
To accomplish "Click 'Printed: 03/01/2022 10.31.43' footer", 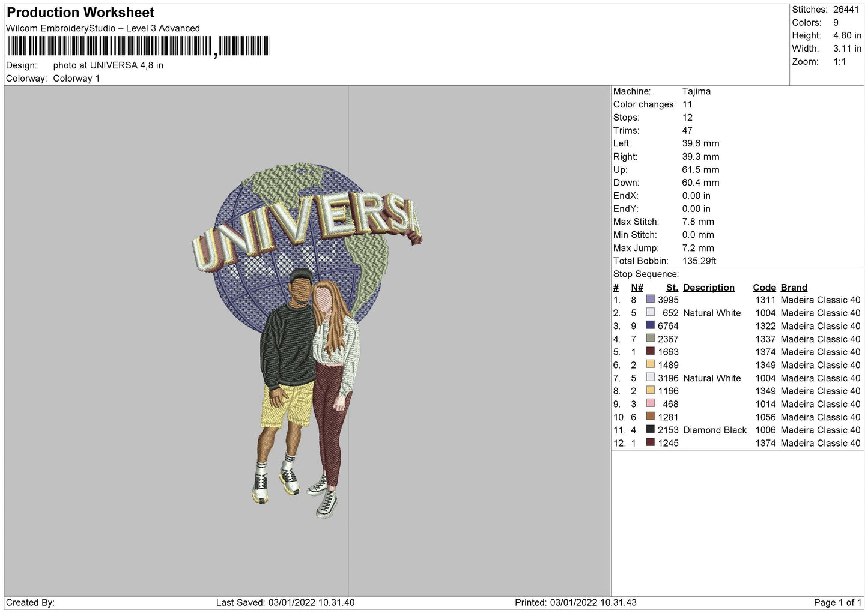I will (575, 602).
